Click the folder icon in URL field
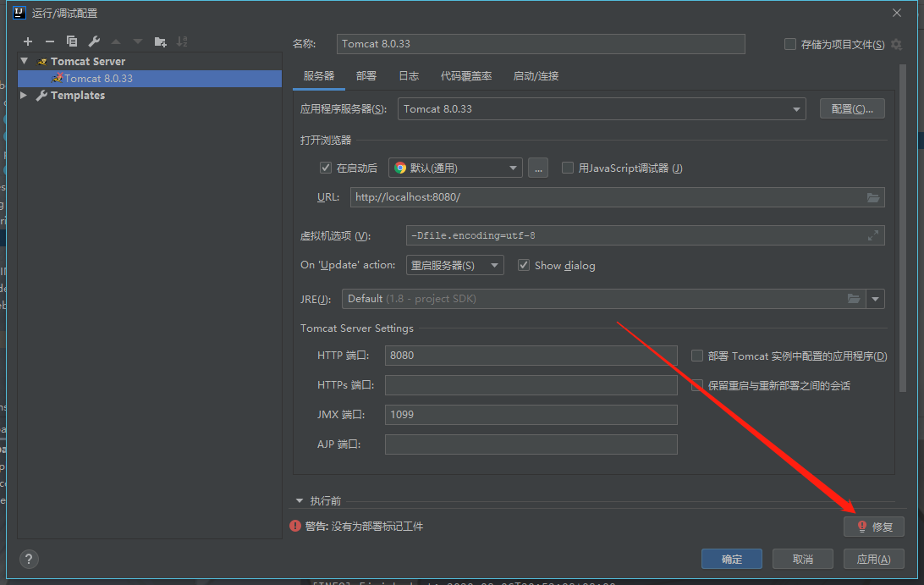 [873, 197]
